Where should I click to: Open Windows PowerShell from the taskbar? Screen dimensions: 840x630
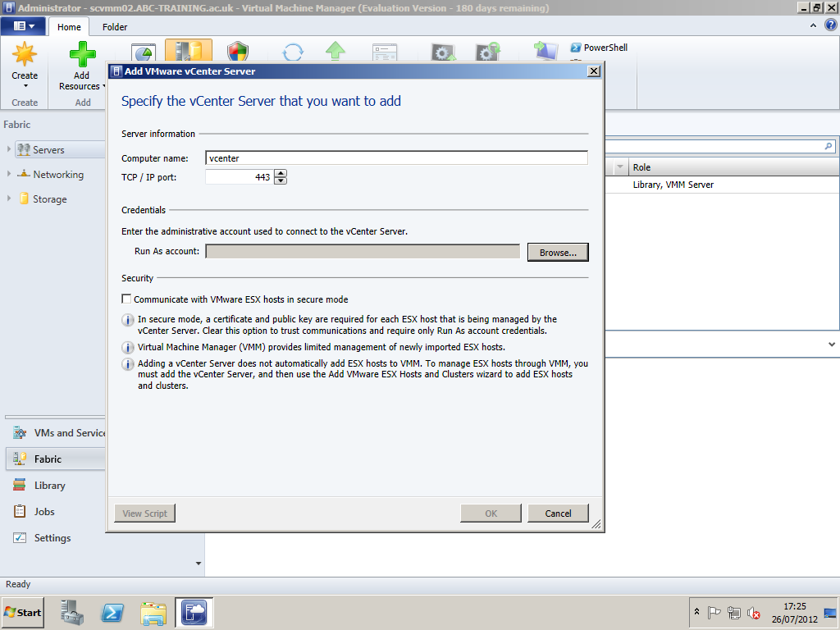(x=112, y=613)
